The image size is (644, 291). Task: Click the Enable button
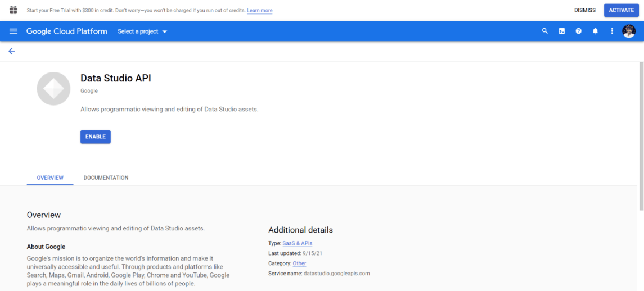click(x=96, y=137)
